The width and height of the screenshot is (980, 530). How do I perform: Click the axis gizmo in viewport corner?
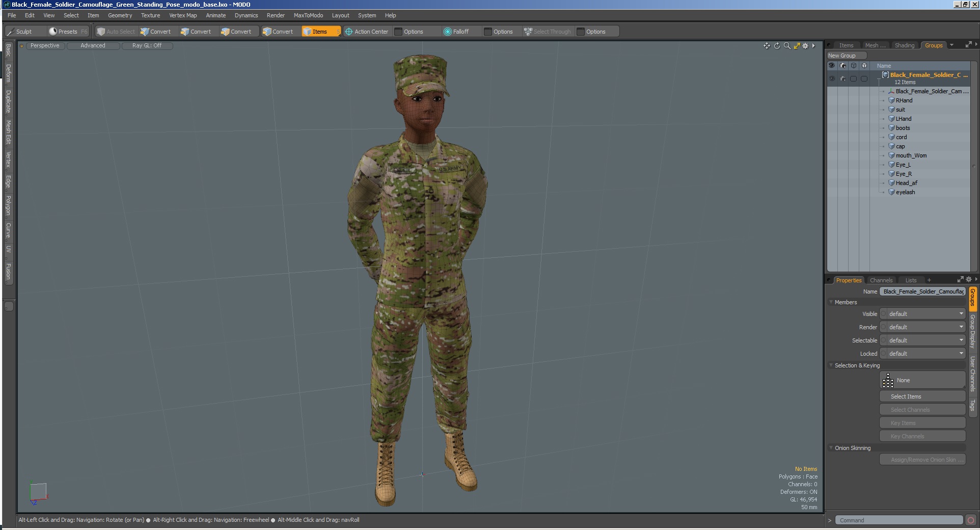point(38,493)
